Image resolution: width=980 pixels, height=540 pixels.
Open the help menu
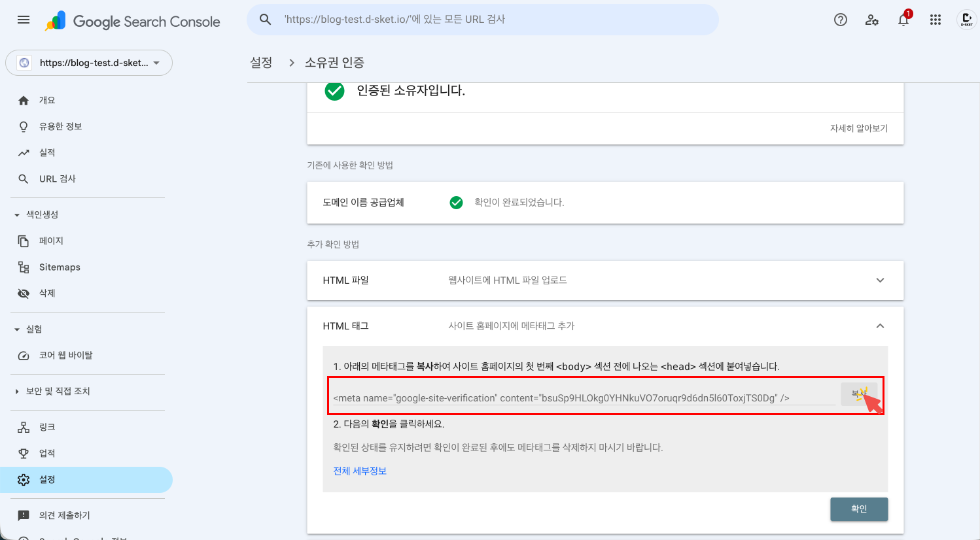pos(840,20)
